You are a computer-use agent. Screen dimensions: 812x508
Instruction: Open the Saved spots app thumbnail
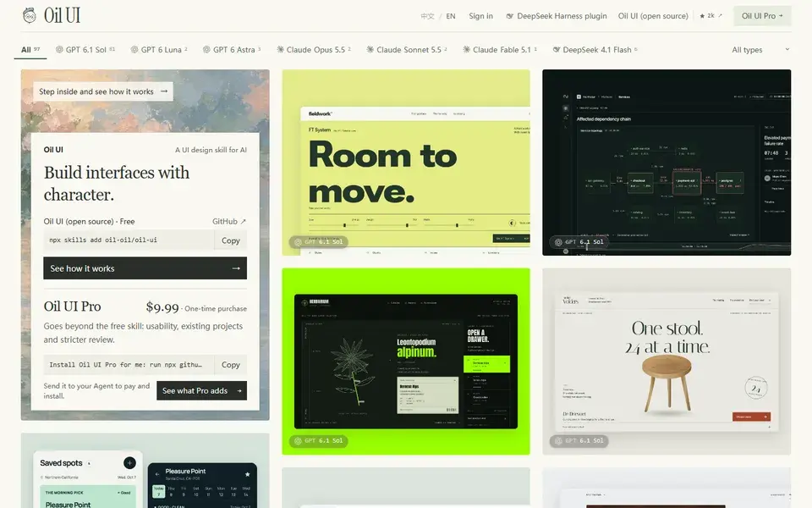pyautogui.click(x=145, y=471)
